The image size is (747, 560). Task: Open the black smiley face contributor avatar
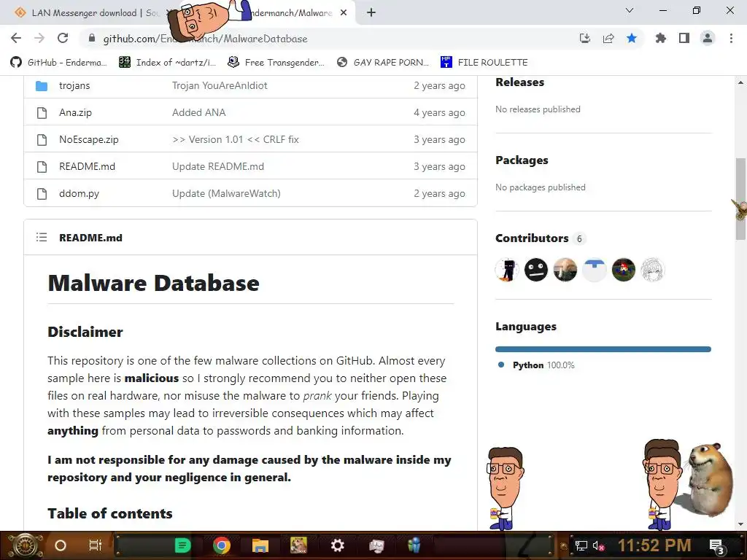click(x=536, y=270)
